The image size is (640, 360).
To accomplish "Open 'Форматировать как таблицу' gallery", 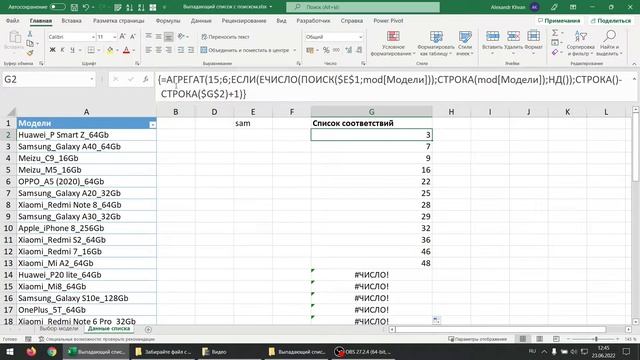I will pyautogui.click(x=436, y=43).
